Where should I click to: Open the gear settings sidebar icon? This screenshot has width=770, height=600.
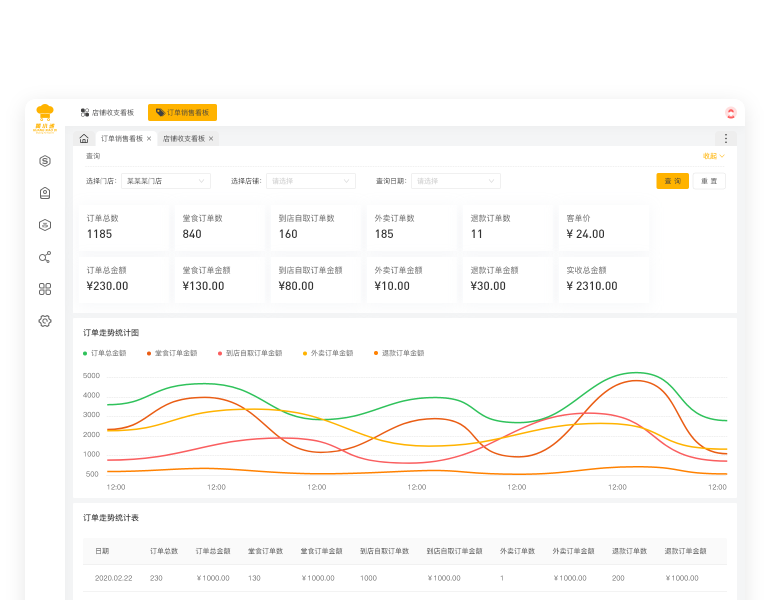point(45,321)
